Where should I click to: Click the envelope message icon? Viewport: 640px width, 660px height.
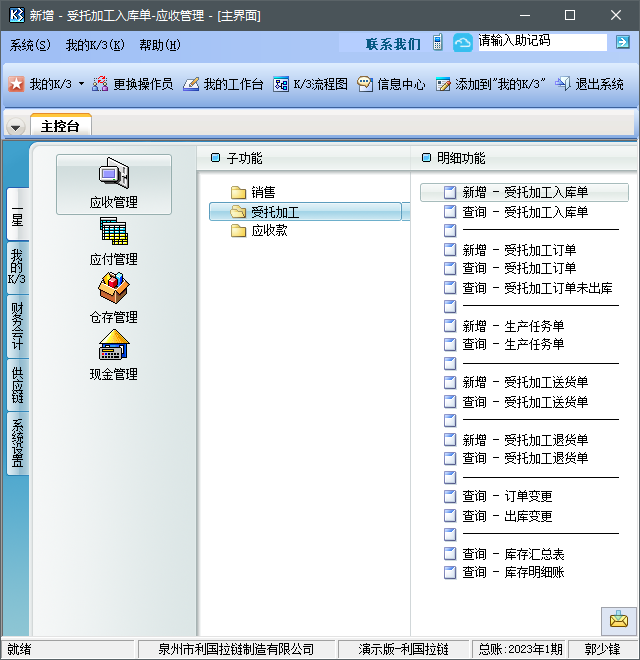click(619, 620)
